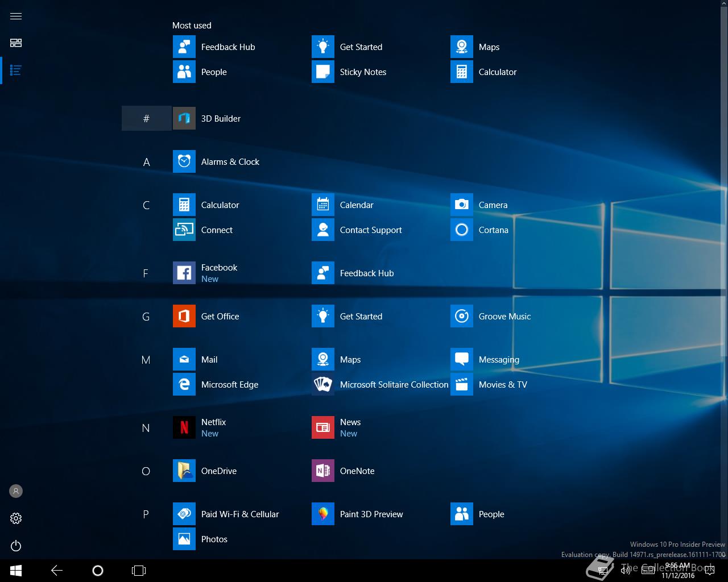Click the letter P group header
The image size is (728, 582).
click(x=146, y=514)
